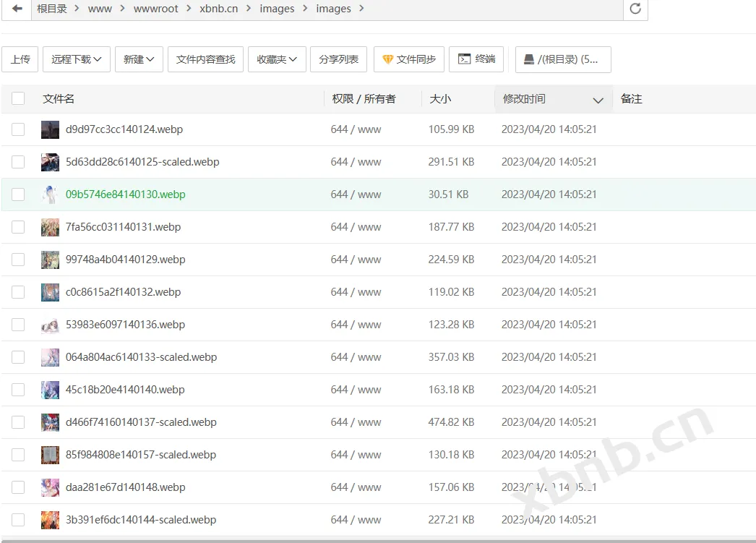Click the 30.51 KB size value
This screenshot has width=756, height=543.
pos(448,194)
